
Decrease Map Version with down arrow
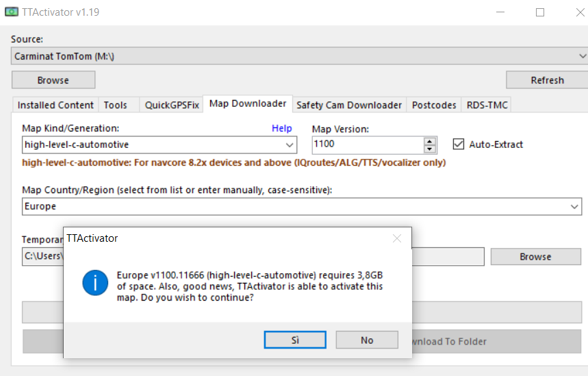[430, 149]
